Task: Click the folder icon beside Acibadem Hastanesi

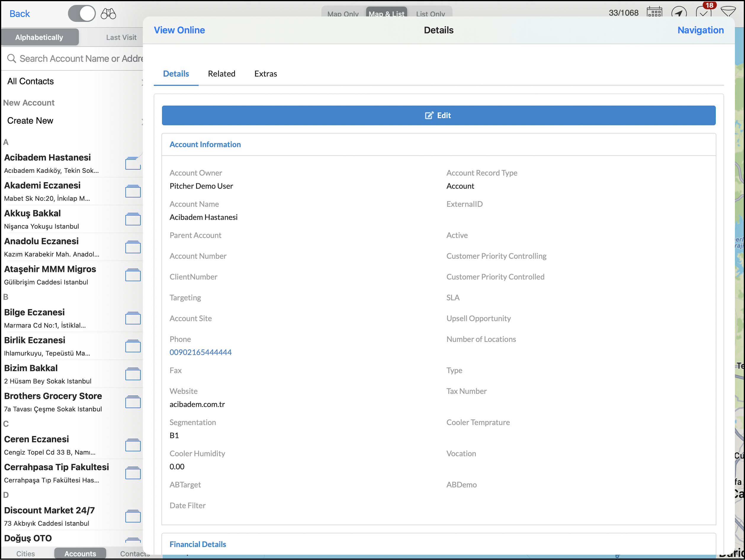Action: point(133,164)
